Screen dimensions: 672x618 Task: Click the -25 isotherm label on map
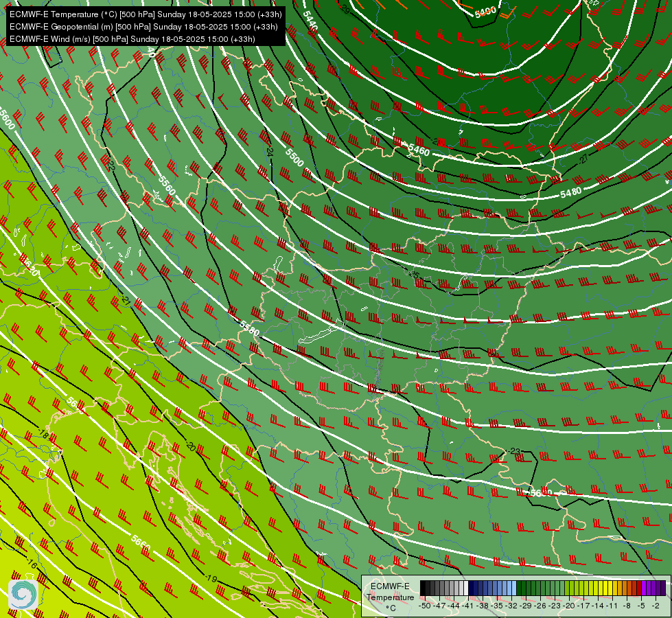pos(415,273)
